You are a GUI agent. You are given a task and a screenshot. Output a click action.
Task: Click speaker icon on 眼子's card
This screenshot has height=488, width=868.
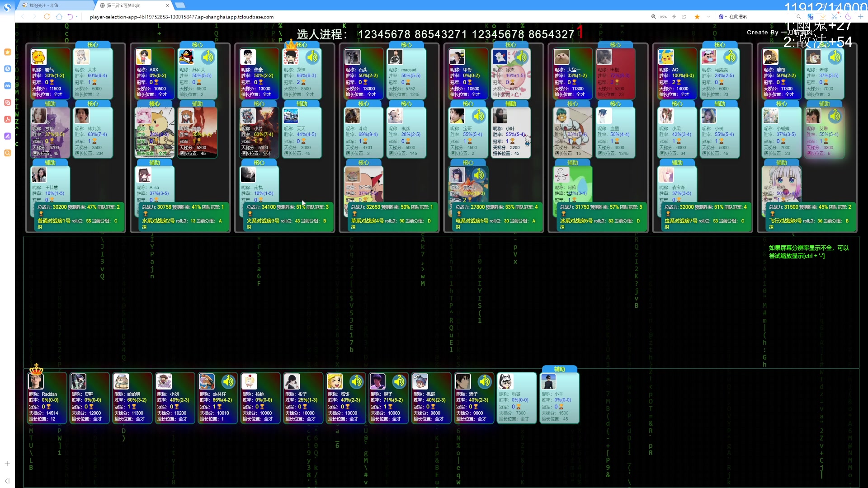pyautogui.click(x=399, y=382)
